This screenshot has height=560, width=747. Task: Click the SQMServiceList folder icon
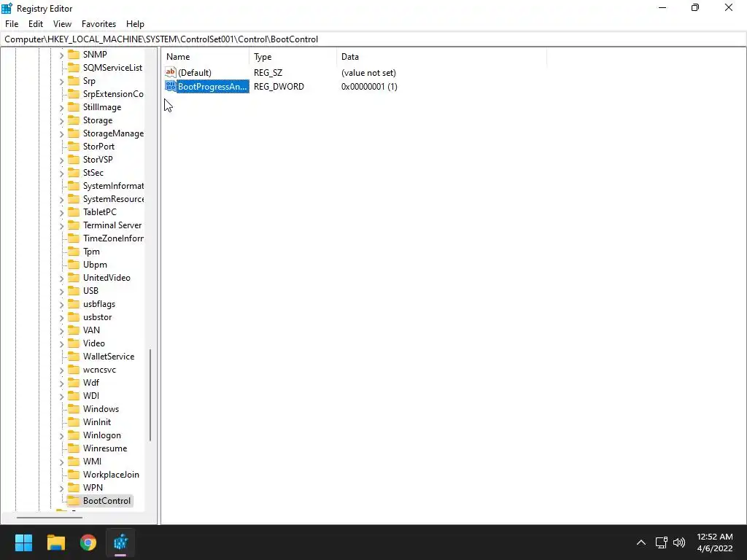[74, 68]
